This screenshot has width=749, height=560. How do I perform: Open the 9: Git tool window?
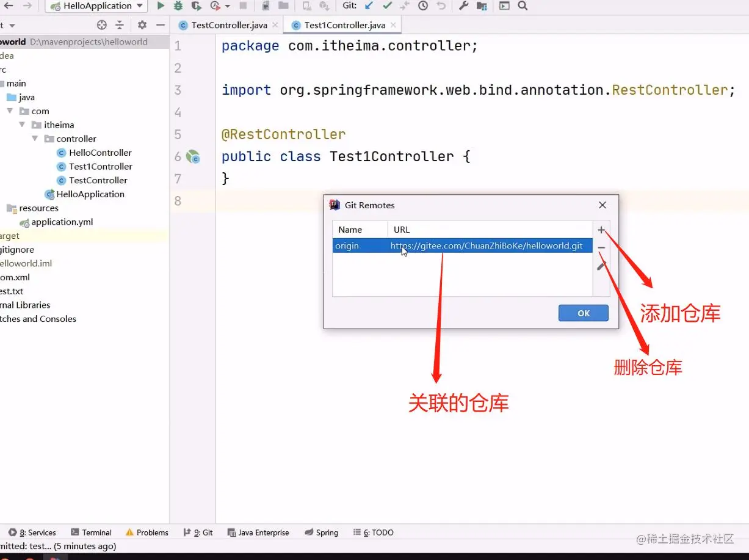pos(198,533)
